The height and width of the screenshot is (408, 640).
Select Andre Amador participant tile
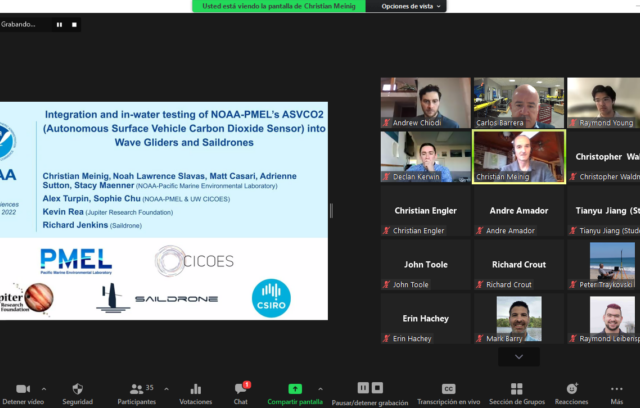(519, 211)
